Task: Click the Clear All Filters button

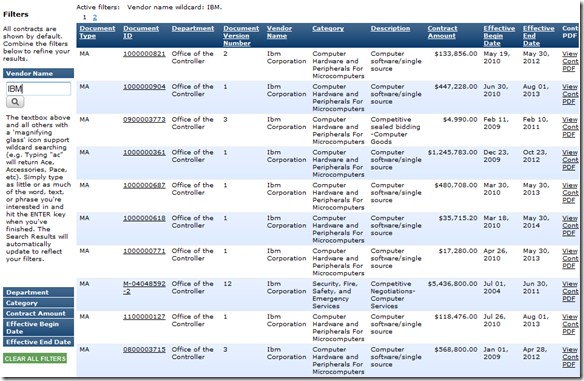Action: pyautogui.click(x=35, y=358)
